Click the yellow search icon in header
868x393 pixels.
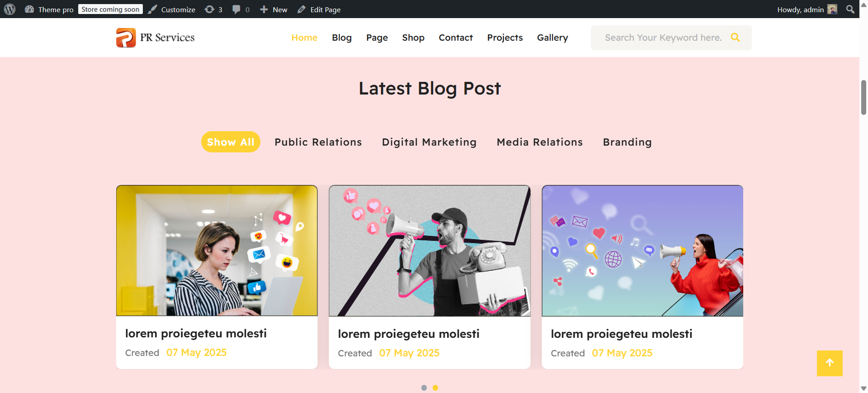736,38
